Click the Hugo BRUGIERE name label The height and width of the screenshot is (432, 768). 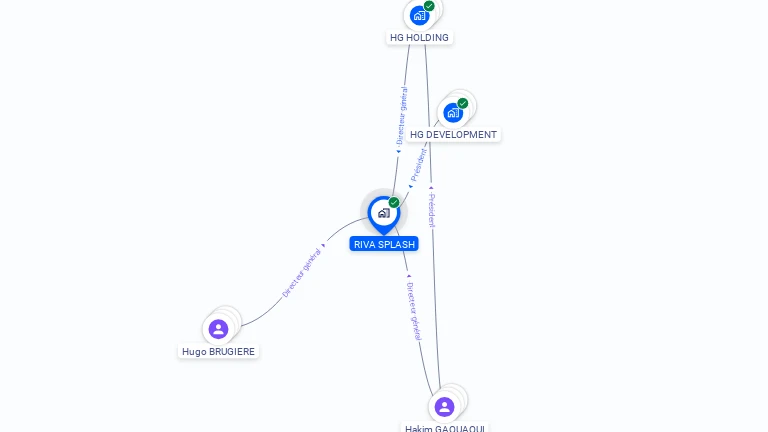coord(218,352)
